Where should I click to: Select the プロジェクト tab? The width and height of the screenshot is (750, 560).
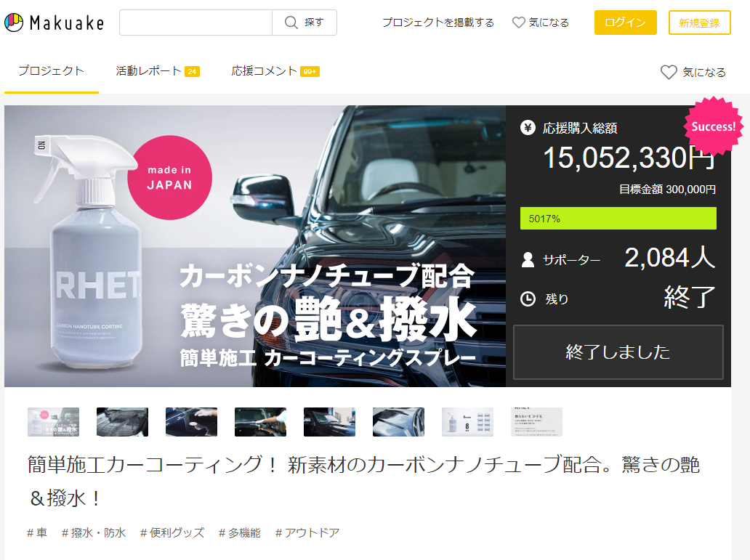pos(51,71)
